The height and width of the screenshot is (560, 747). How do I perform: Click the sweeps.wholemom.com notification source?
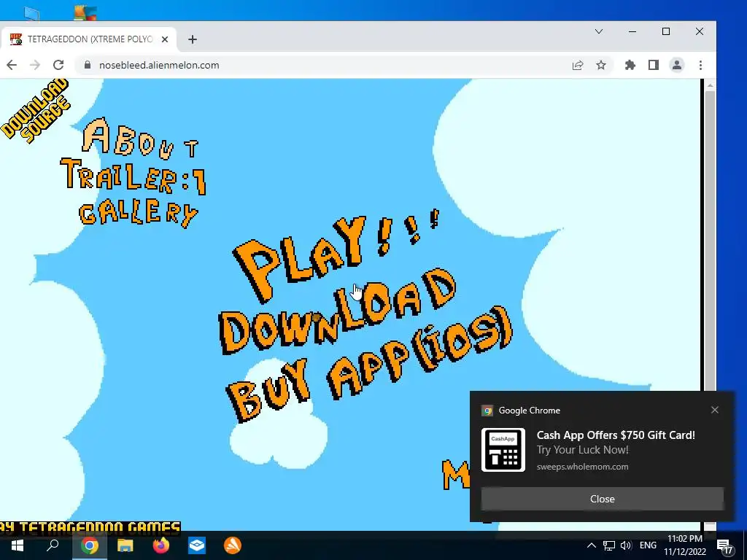point(582,467)
